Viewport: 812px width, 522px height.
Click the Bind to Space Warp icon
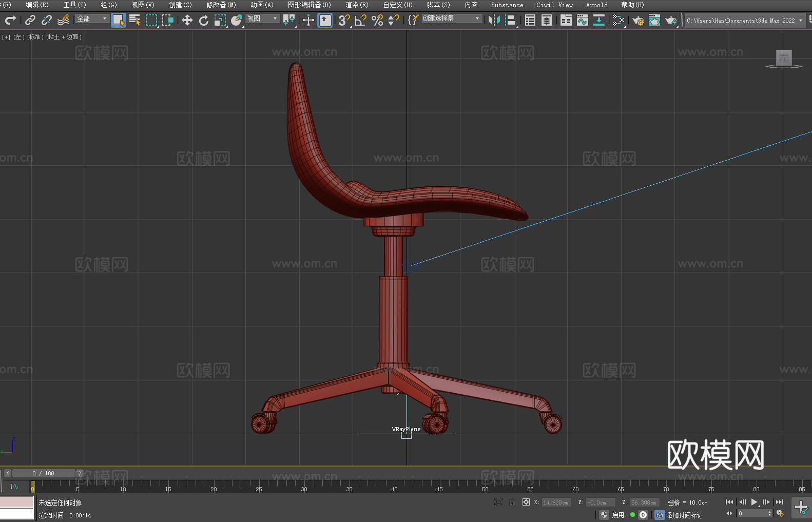click(63, 20)
